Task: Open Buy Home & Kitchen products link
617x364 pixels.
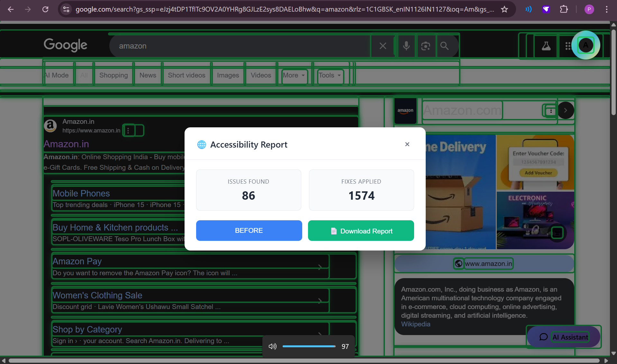Action: point(115,228)
